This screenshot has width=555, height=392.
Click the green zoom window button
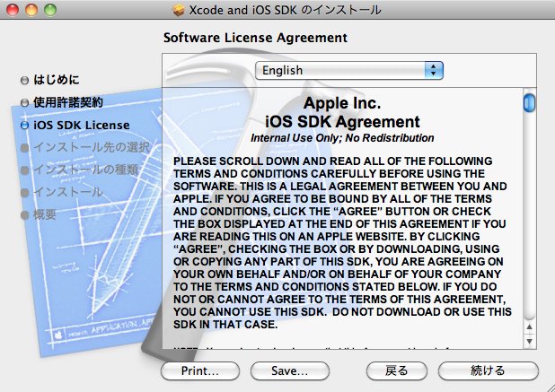pyautogui.click(x=50, y=10)
